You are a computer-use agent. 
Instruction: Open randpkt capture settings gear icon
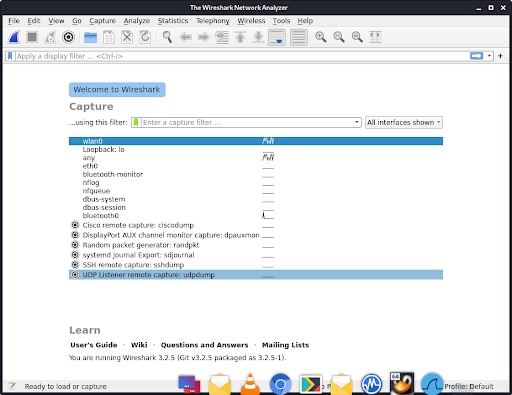click(x=75, y=245)
